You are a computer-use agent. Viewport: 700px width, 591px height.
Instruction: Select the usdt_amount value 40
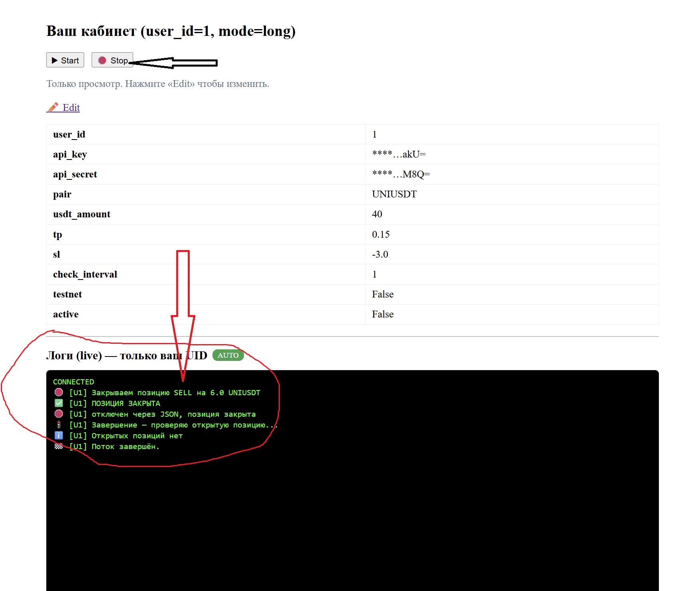click(377, 214)
